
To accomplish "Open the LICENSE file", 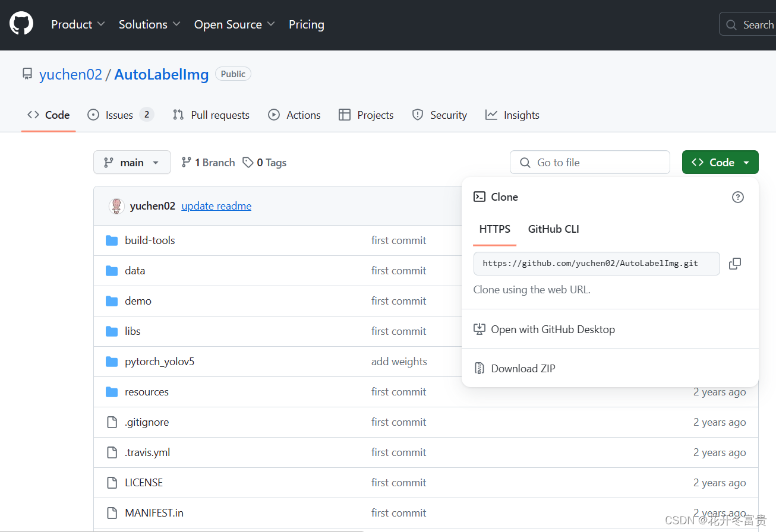I will click(x=144, y=483).
